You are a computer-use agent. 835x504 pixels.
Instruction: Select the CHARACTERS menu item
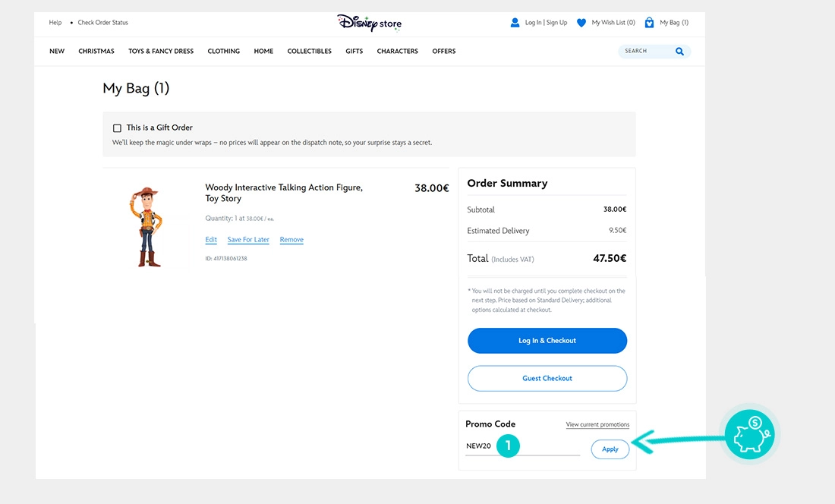[397, 51]
